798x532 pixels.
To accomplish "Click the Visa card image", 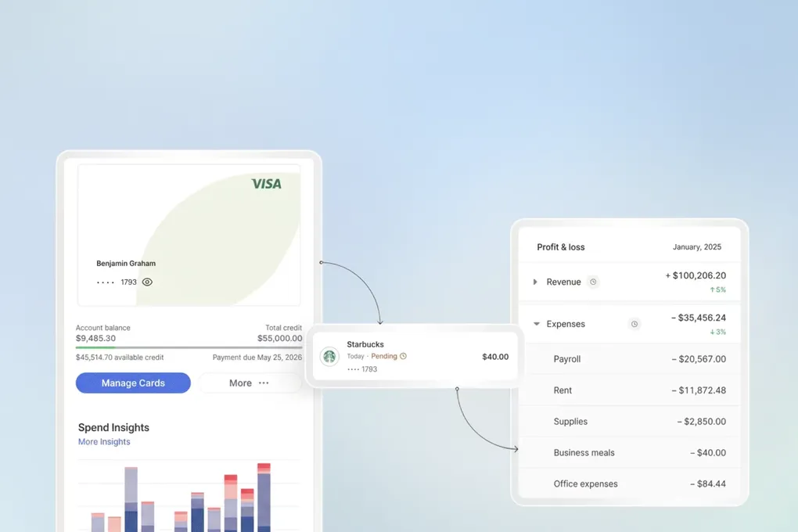I will point(189,235).
